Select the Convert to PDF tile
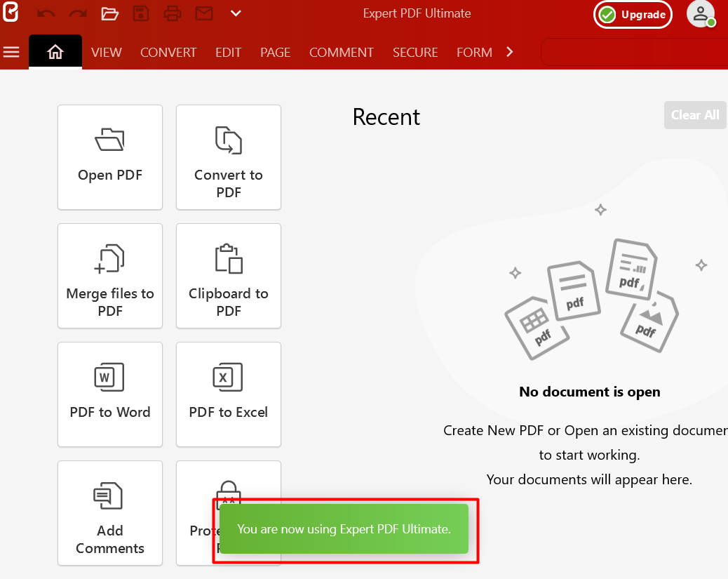The image size is (728, 579). click(229, 157)
